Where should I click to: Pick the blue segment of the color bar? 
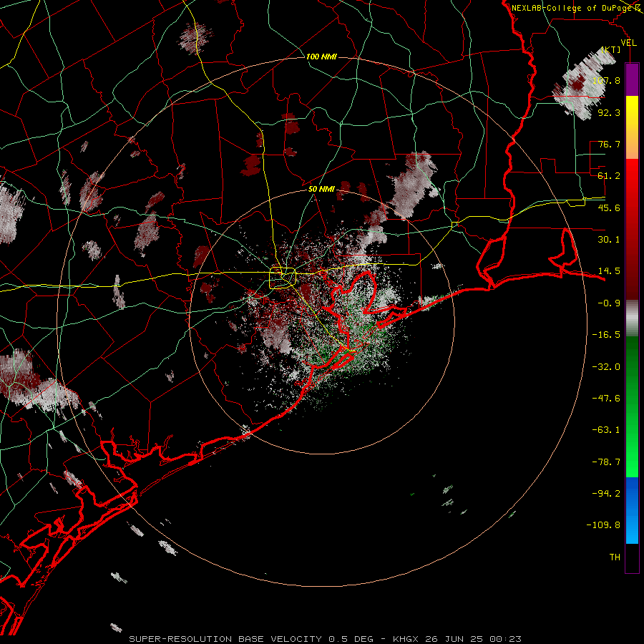[x=632, y=510]
